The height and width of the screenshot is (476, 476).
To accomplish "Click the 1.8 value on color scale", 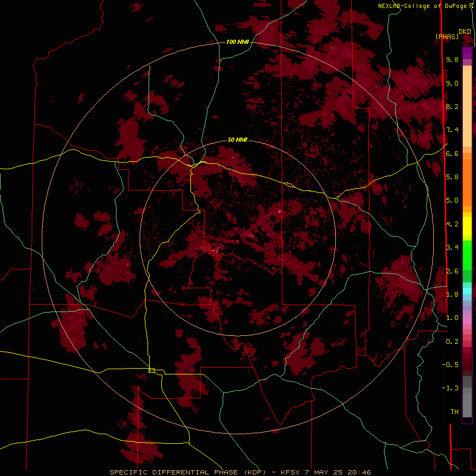I will 452,294.
